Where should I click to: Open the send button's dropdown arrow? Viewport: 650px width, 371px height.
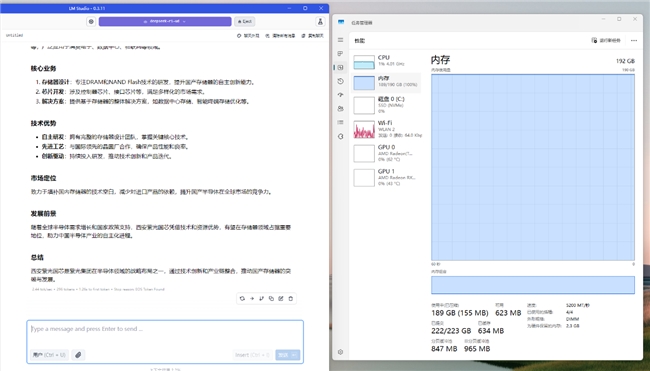coord(295,355)
